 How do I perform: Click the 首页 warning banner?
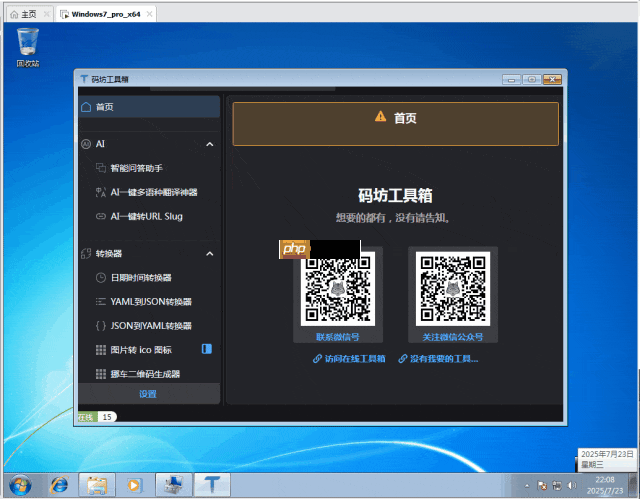pyautogui.click(x=396, y=124)
